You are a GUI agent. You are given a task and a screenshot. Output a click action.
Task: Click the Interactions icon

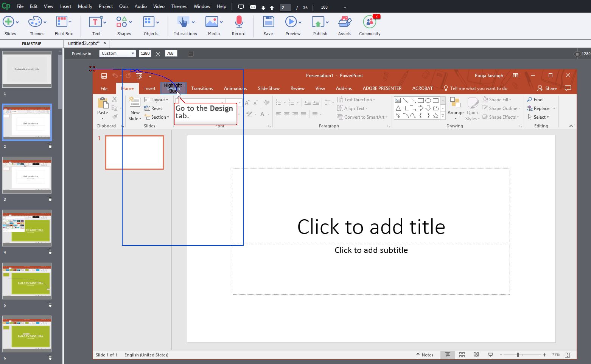(x=183, y=22)
